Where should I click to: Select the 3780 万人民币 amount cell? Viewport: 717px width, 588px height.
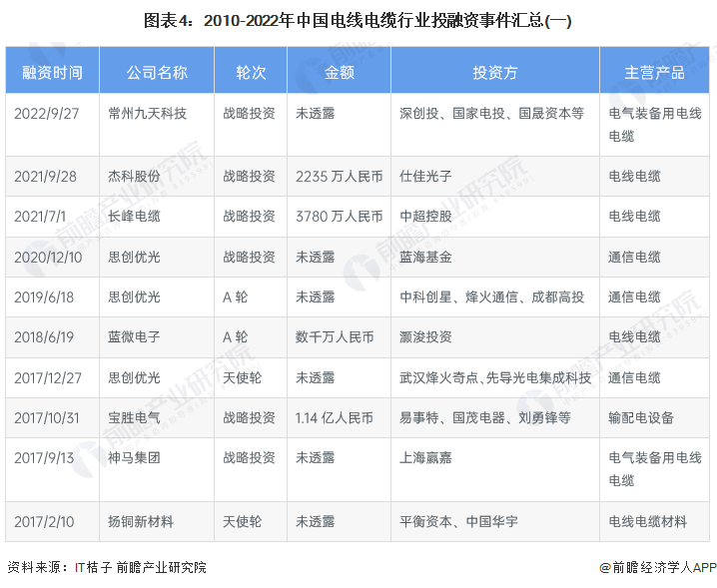pos(339,216)
